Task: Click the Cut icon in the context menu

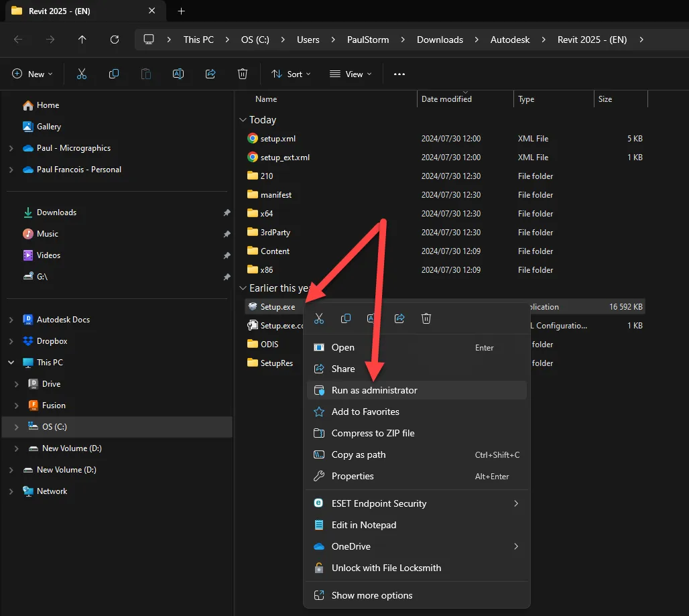Action: [x=319, y=318]
